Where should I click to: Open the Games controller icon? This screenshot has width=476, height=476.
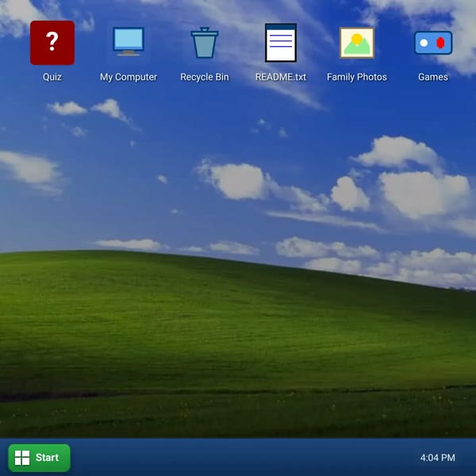click(x=433, y=43)
